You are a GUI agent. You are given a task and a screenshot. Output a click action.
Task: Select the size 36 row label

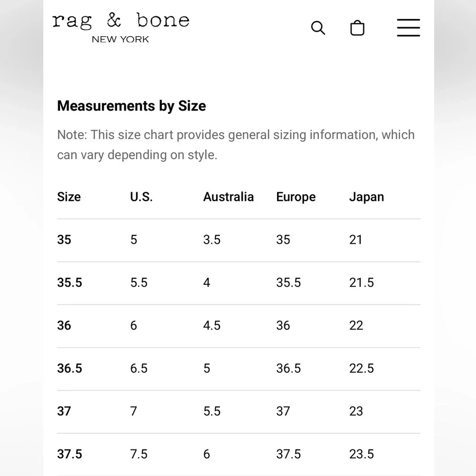coord(64,326)
